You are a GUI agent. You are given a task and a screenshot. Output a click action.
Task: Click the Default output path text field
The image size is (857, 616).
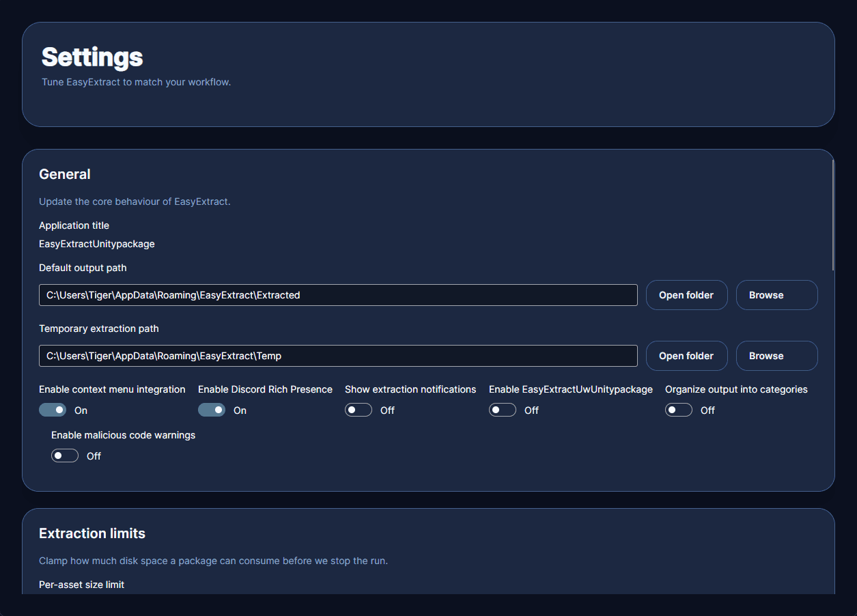[x=338, y=295]
